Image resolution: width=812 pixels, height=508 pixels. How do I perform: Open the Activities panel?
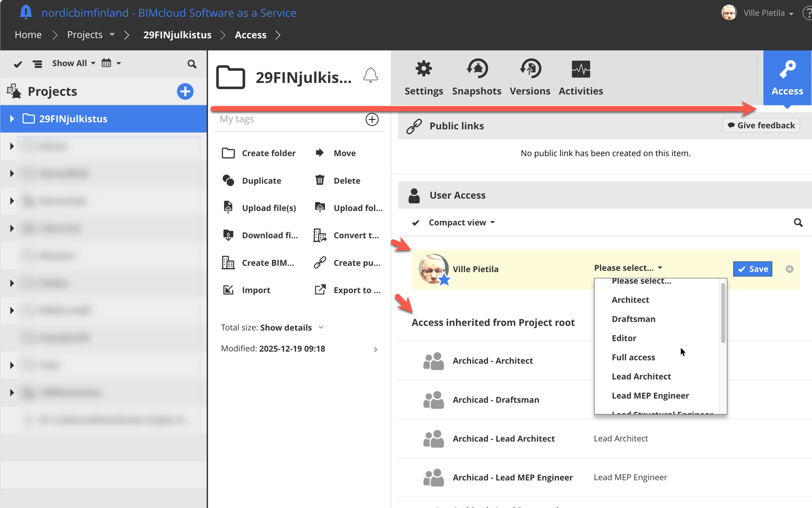point(581,77)
